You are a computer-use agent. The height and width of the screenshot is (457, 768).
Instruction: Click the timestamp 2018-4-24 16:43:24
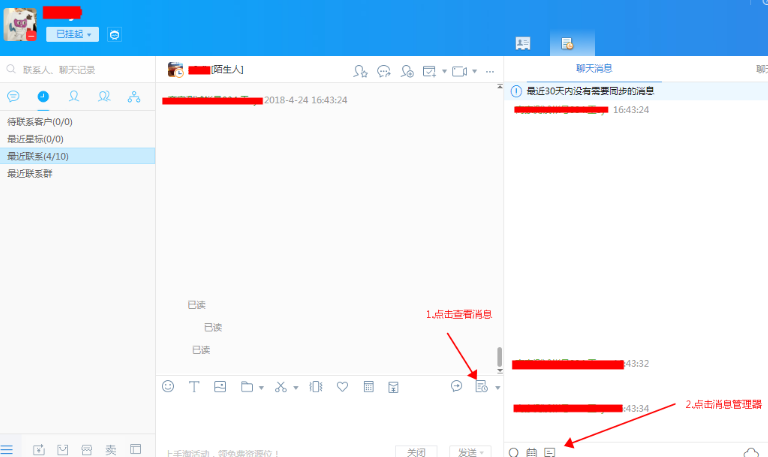point(306,100)
